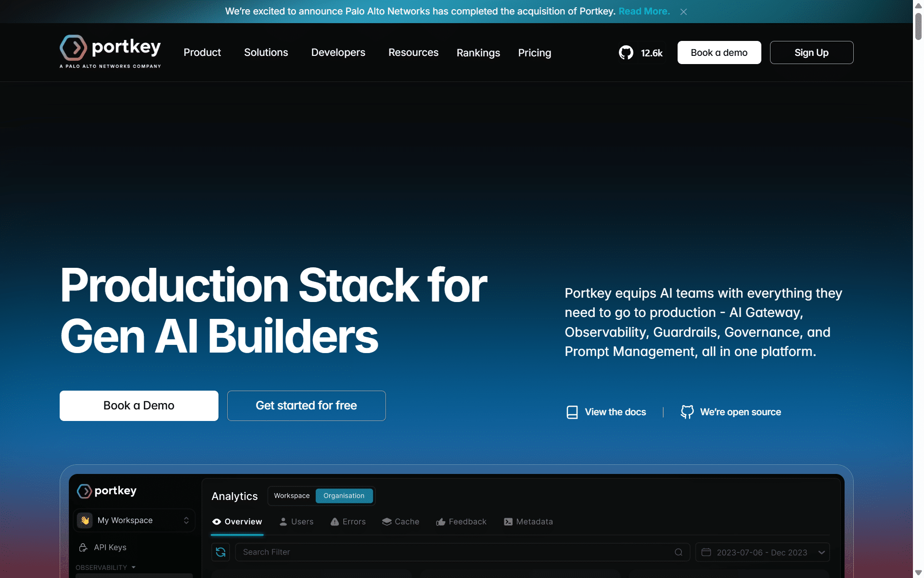
Task: Click Get started for free
Action: (307, 406)
